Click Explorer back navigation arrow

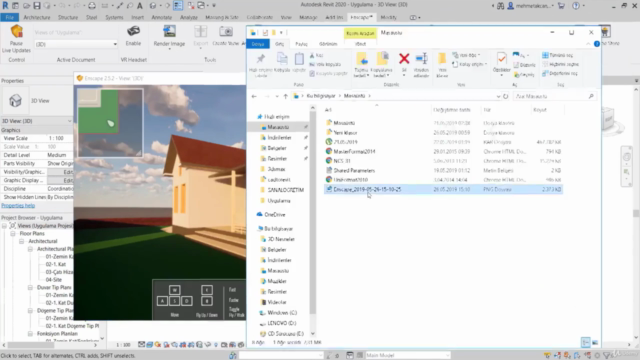[254, 96]
